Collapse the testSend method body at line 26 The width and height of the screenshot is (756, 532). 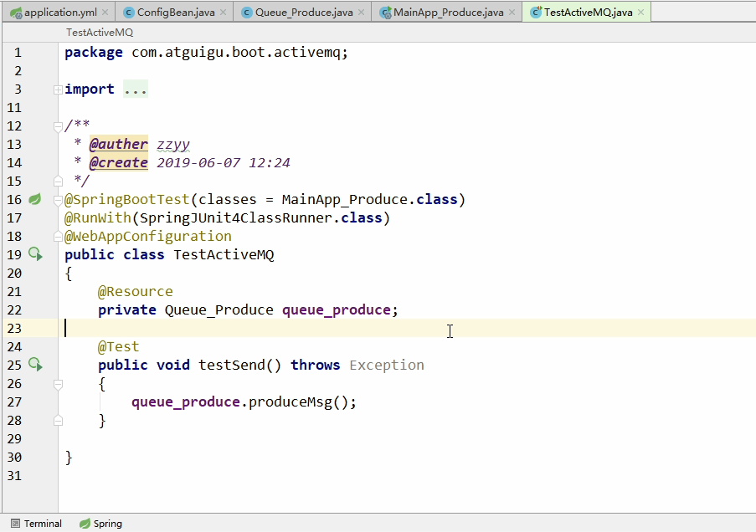tap(58, 384)
